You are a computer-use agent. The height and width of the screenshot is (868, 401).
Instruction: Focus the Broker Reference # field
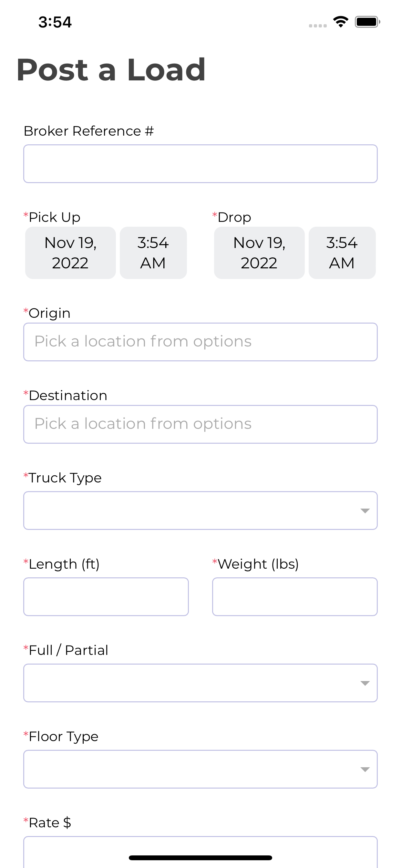[x=200, y=164]
